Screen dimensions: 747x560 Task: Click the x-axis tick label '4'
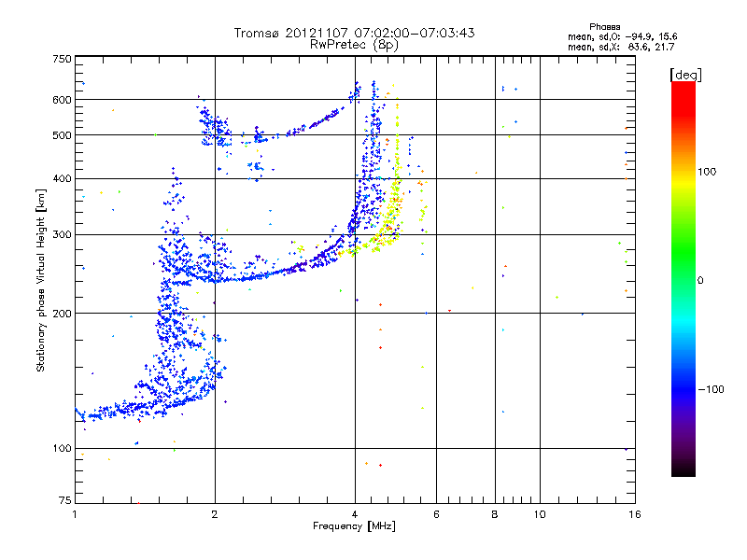[x=355, y=514]
